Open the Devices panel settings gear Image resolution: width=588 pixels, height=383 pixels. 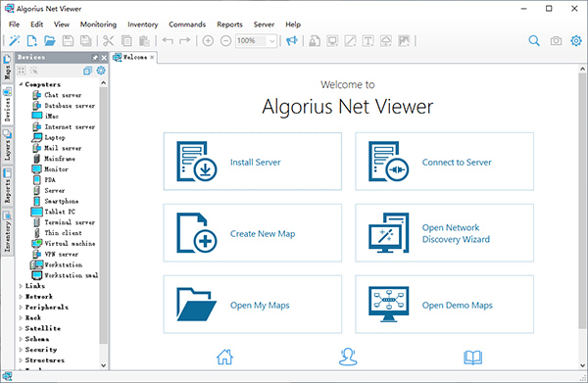(x=101, y=71)
